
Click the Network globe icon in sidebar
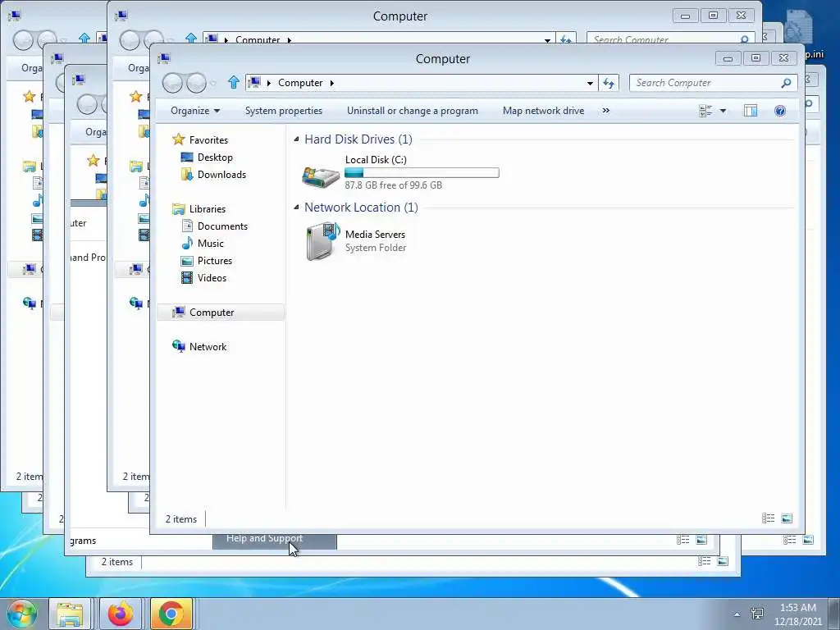(178, 347)
